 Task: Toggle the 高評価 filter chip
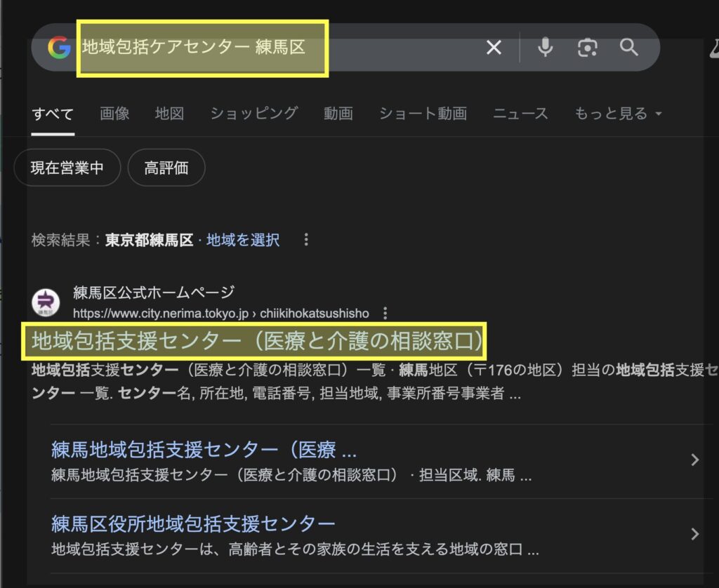[166, 168]
